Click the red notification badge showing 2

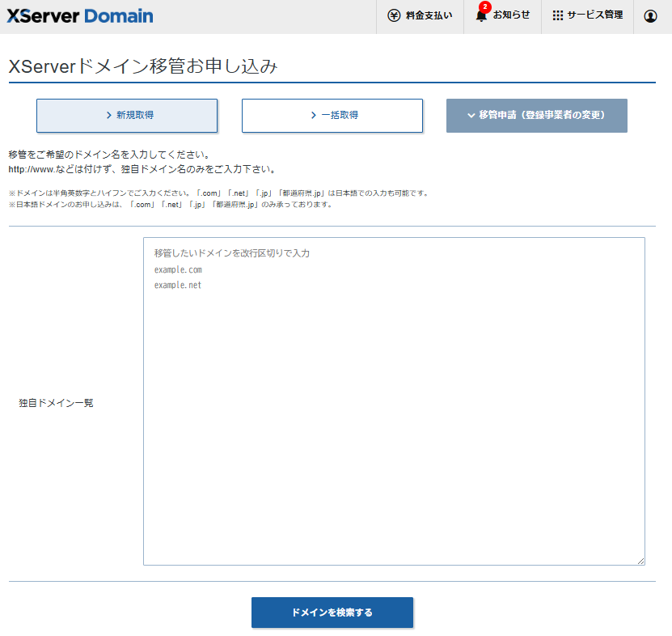[x=485, y=7]
